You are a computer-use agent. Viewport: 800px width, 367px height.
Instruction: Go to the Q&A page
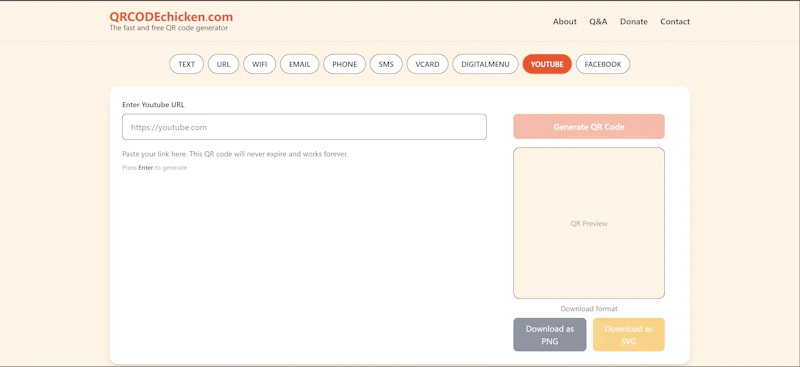(598, 21)
